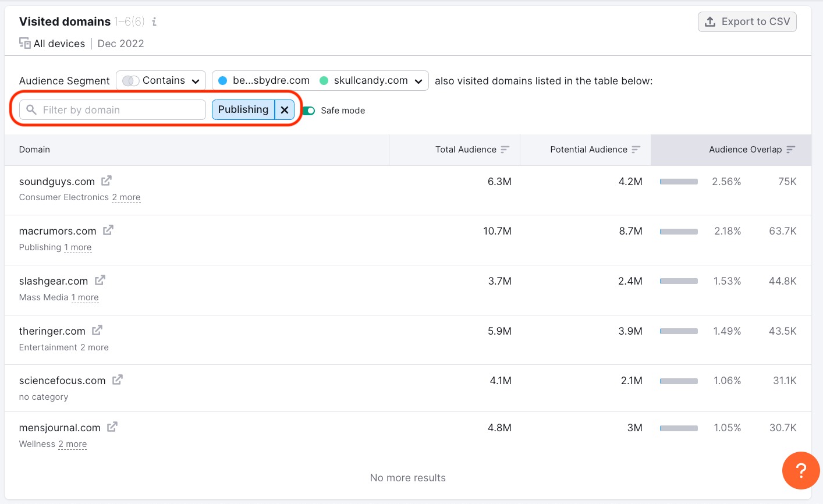The image size is (823, 504).
Task: Remove the Publishing filter tag
Action: (x=285, y=109)
